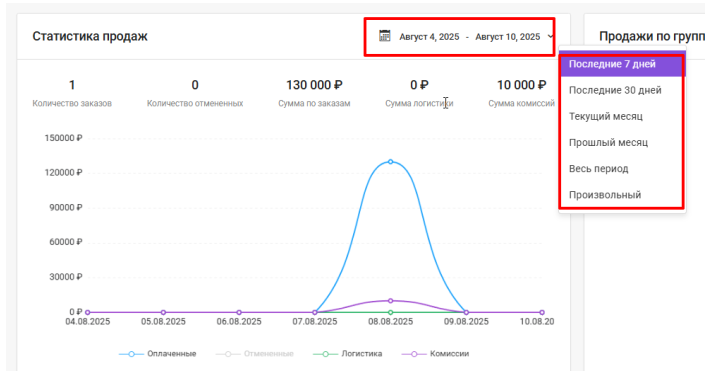Toggle 'Оплаченные' series in chart legend
The width and height of the screenshot is (715, 392).
157,354
